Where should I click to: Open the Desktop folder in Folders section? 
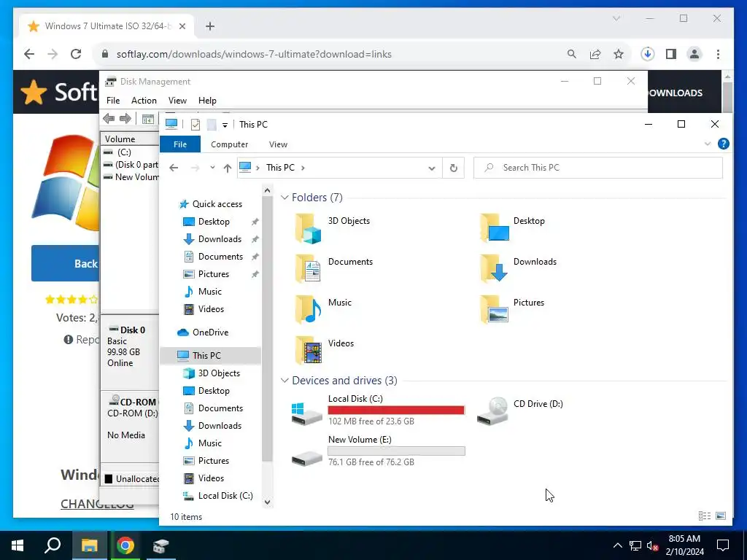pyautogui.click(x=512, y=228)
